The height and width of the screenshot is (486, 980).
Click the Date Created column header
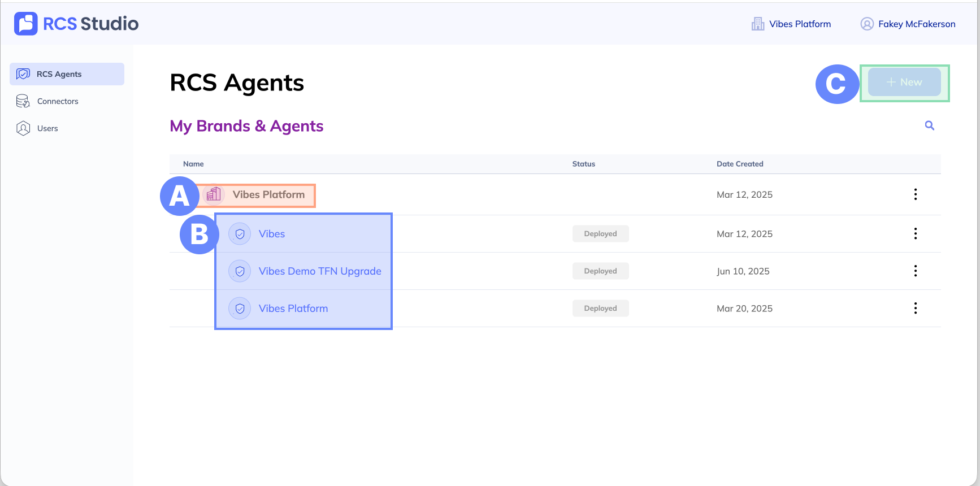(740, 164)
